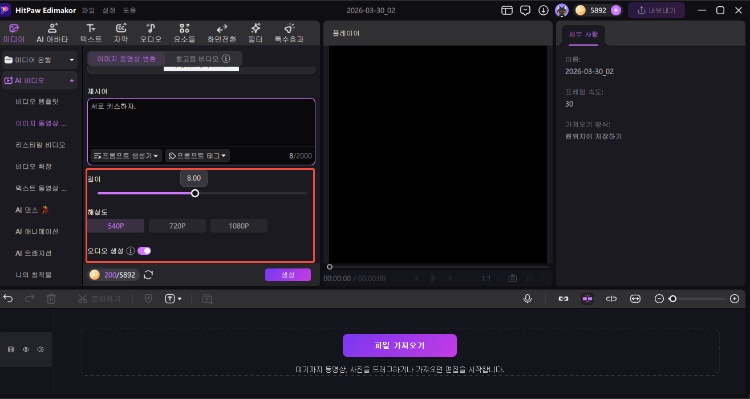750x399 pixels.
Task: Collapse the AI 비디오 section in sidebar
Action: 40,80
